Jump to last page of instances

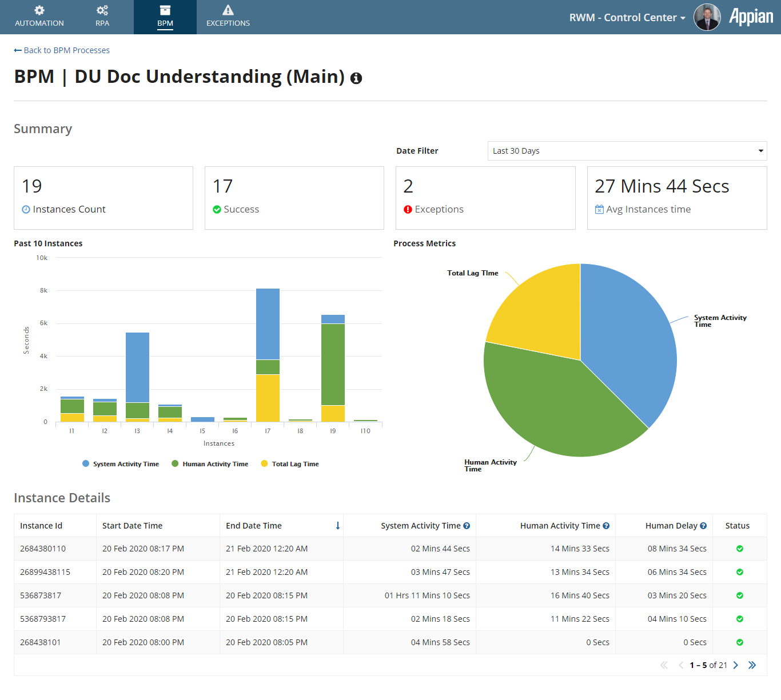point(752,665)
